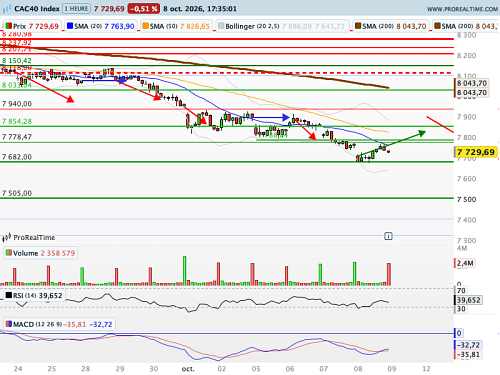Click the 02 date axis label

[222, 369]
